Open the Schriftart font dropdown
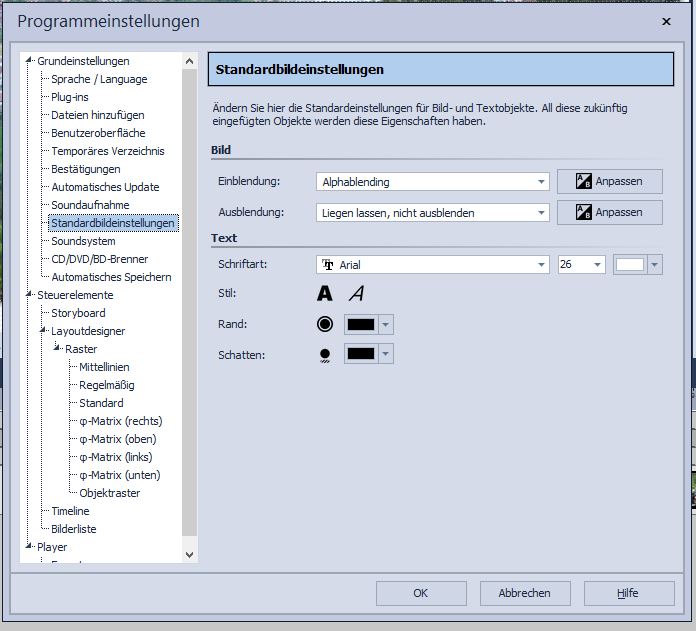Image resolution: width=696 pixels, height=631 pixels. (x=541, y=265)
